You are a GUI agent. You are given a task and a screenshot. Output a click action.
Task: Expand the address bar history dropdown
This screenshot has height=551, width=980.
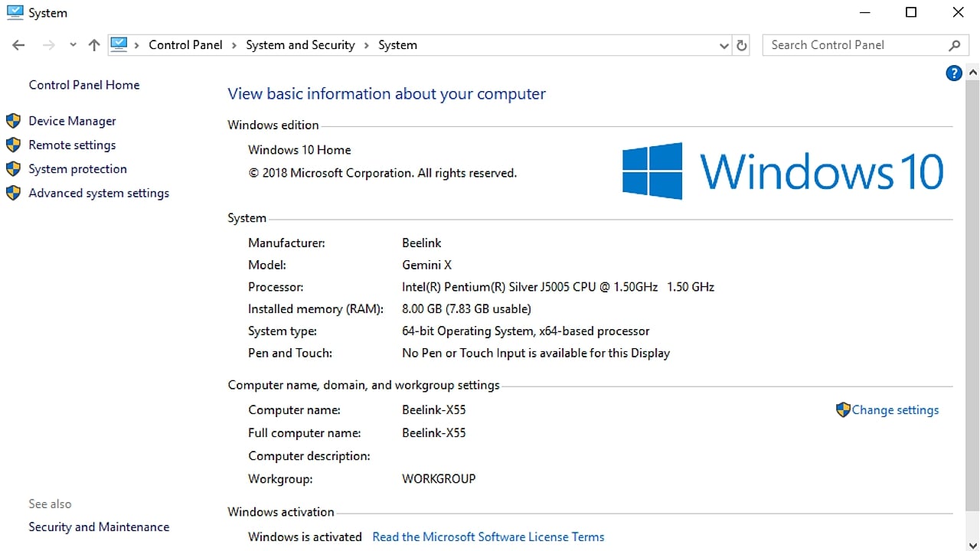pos(724,45)
